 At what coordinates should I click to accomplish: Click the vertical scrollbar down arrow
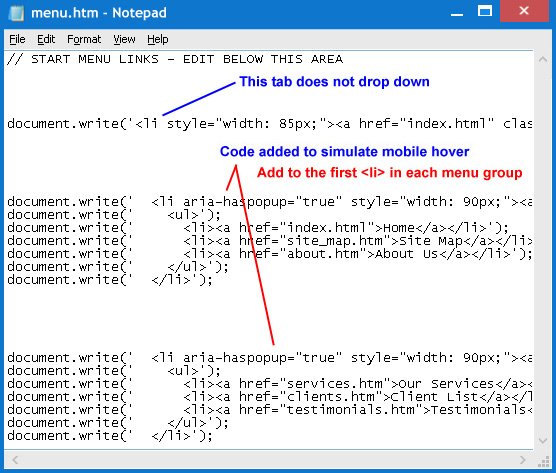[x=543, y=441]
